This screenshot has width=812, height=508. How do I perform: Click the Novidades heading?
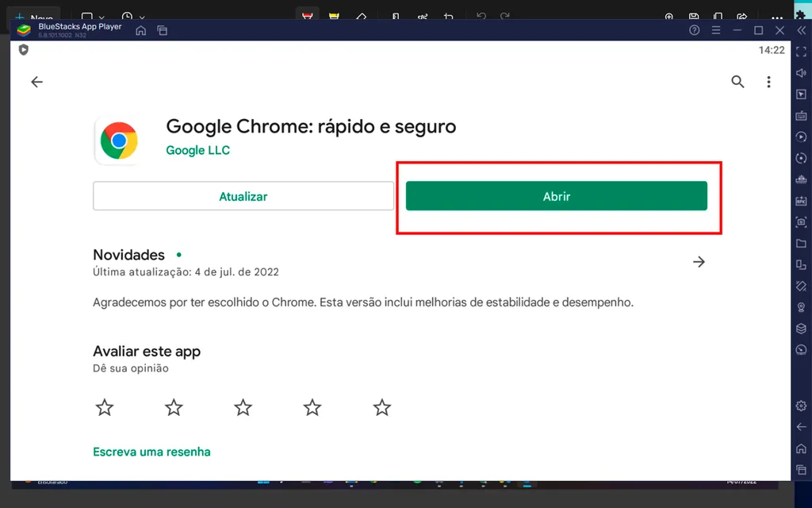(128, 255)
